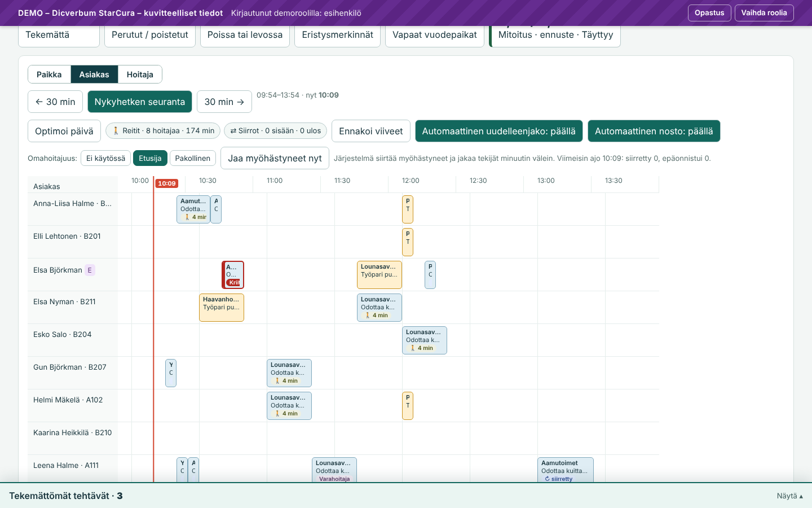Turn off Automaattinen nosto

pos(654,131)
